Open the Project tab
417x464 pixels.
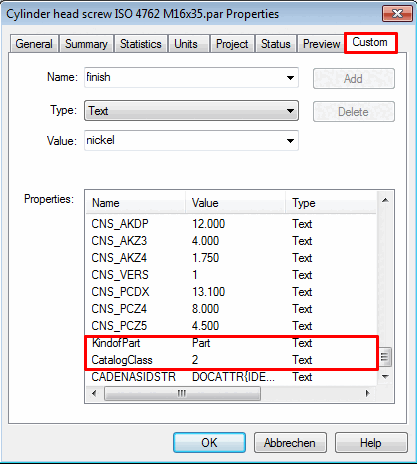click(232, 44)
